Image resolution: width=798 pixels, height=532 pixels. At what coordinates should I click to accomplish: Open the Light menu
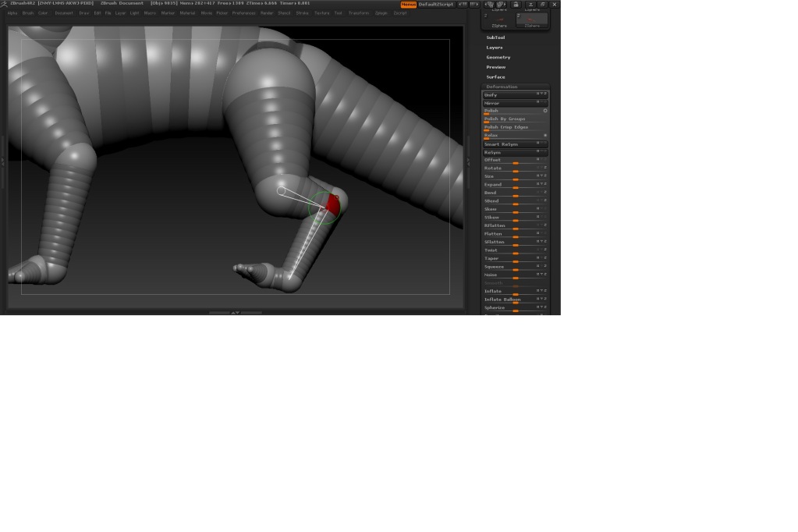134,13
